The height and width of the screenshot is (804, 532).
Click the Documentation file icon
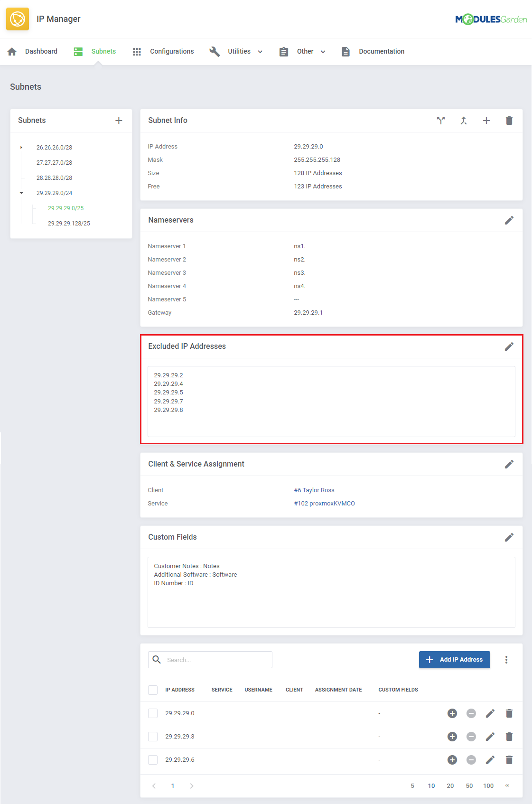pyautogui.click(x=345, y=51)
